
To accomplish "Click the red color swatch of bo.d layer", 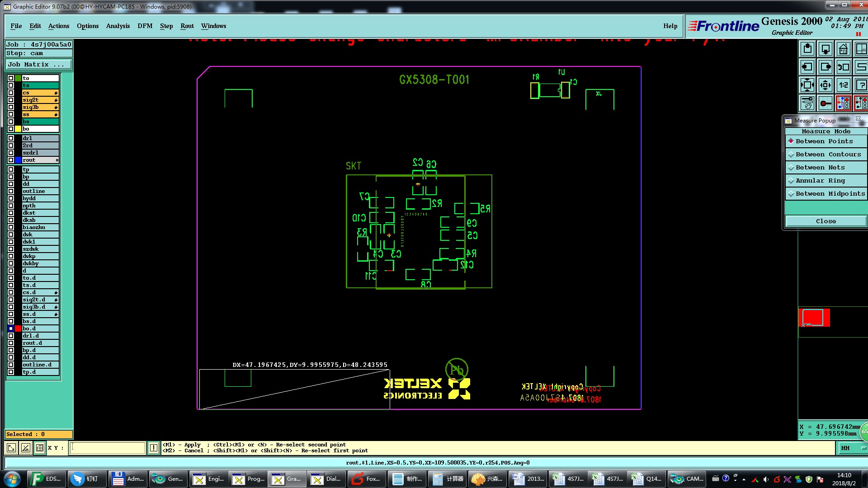I will tap(18, 328).
